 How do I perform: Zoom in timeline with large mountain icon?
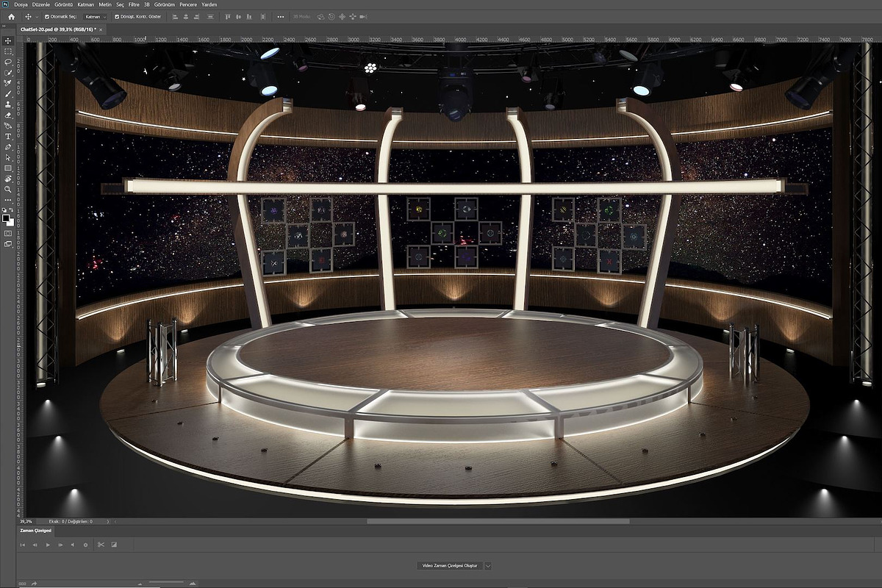coord(193,584)
